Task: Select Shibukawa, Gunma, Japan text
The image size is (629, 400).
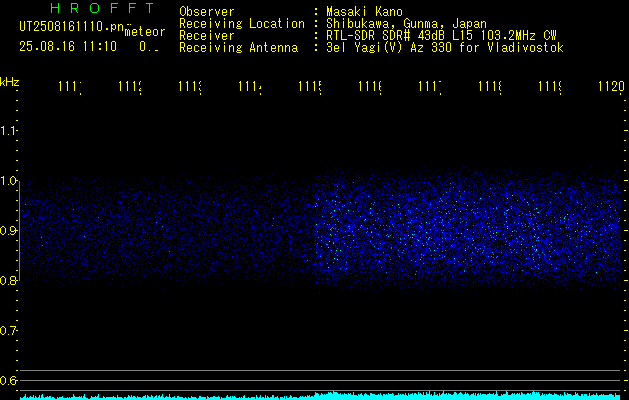Action: (406, 24)
